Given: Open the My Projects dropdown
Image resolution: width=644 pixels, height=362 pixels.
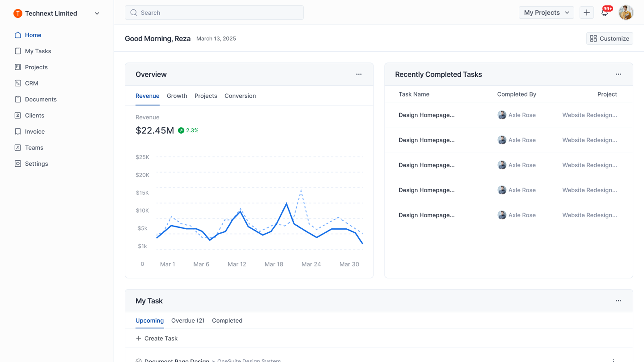Looking at the screenshot, I should 546,13.
